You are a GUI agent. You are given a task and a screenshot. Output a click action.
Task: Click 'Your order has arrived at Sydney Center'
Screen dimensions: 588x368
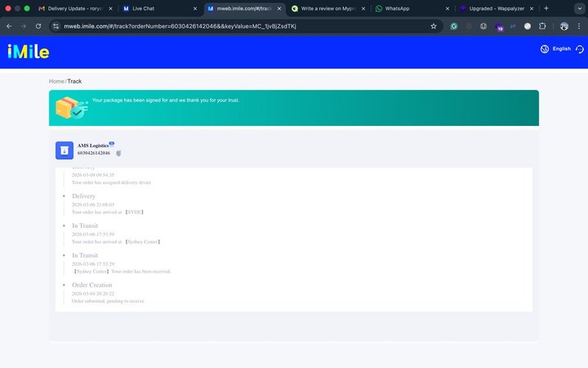[117, 242]
